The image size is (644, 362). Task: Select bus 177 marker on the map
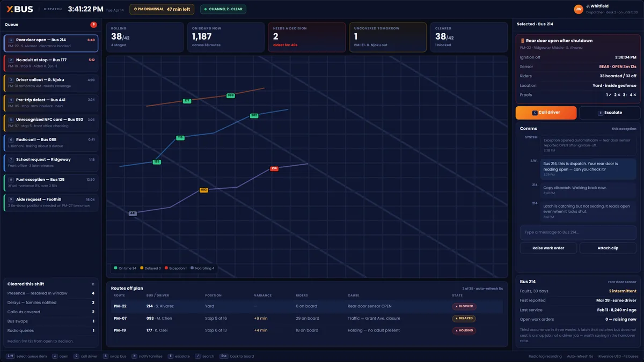click(187, 101)
